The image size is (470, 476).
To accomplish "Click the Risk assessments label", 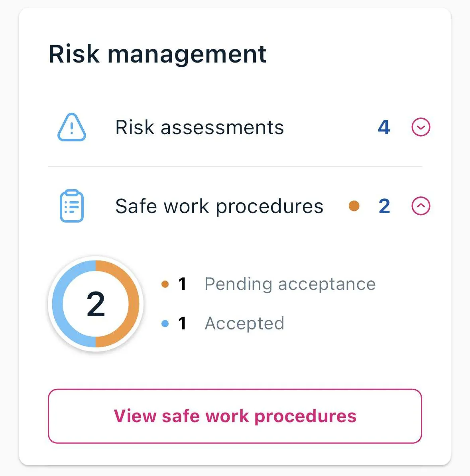I will click(x=199, y=127).
